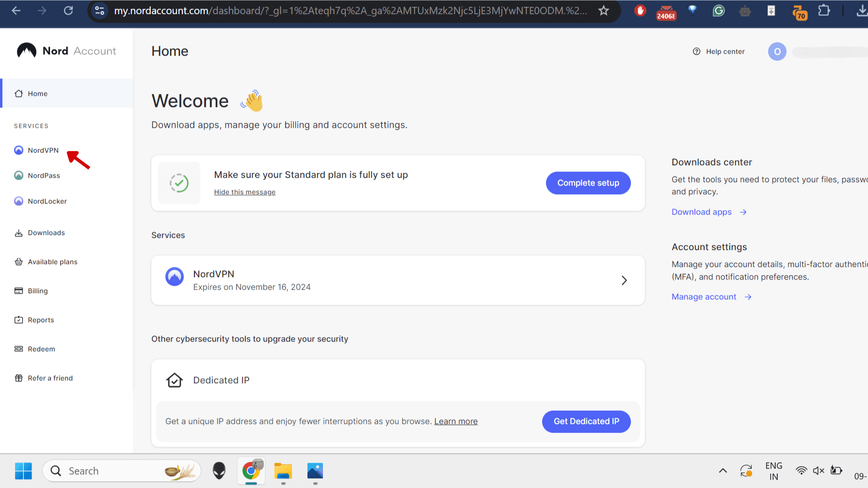The image size is (868, 488).
Task: Open the Learn more link
Action: pos(456,422)
